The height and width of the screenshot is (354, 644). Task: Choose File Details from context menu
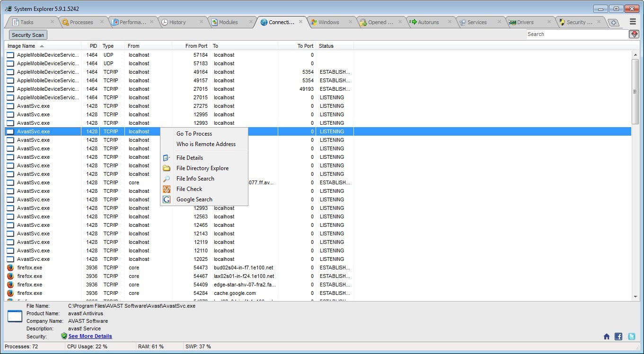[204, 158]
